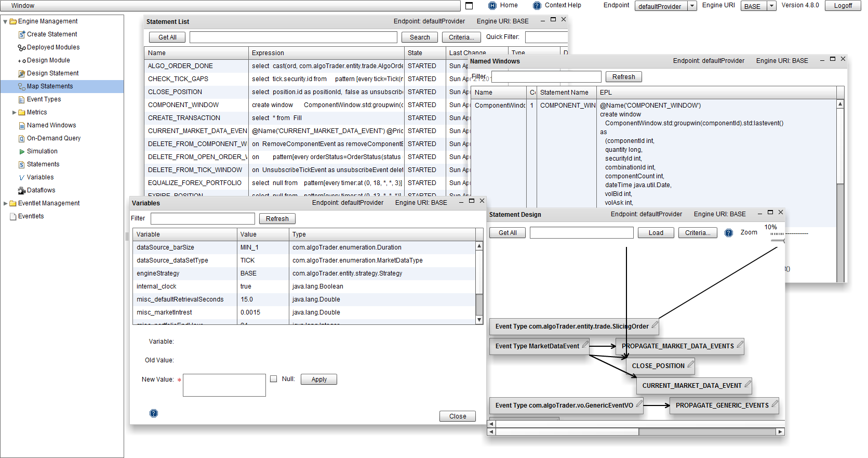
Task: Click the Simulation play icon in sidebar
Action: (x=22, y=152)
